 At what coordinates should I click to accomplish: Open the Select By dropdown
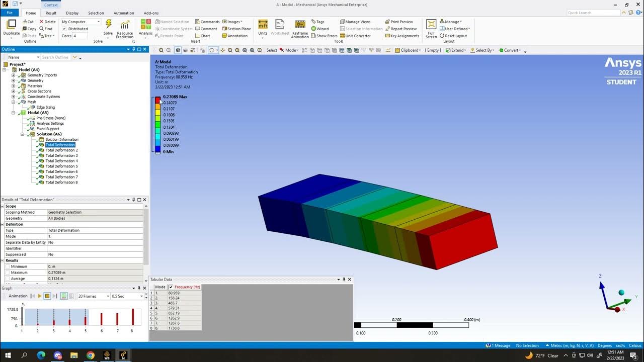pos(482,50)
